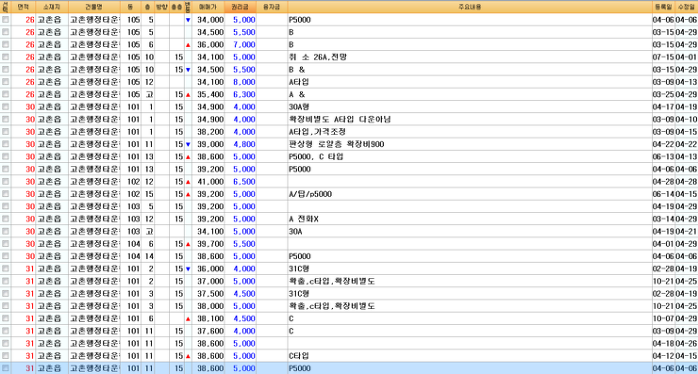The height and width of the screenshot is (374, 698).
Task: Click the '취 소 26A,전망' description cell
Action: coord(470,57)
